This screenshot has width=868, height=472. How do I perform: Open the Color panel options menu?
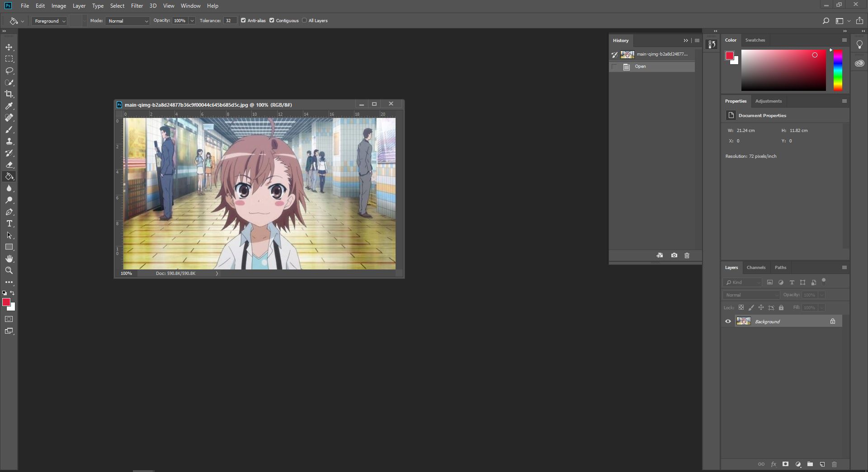click(844, 40)
